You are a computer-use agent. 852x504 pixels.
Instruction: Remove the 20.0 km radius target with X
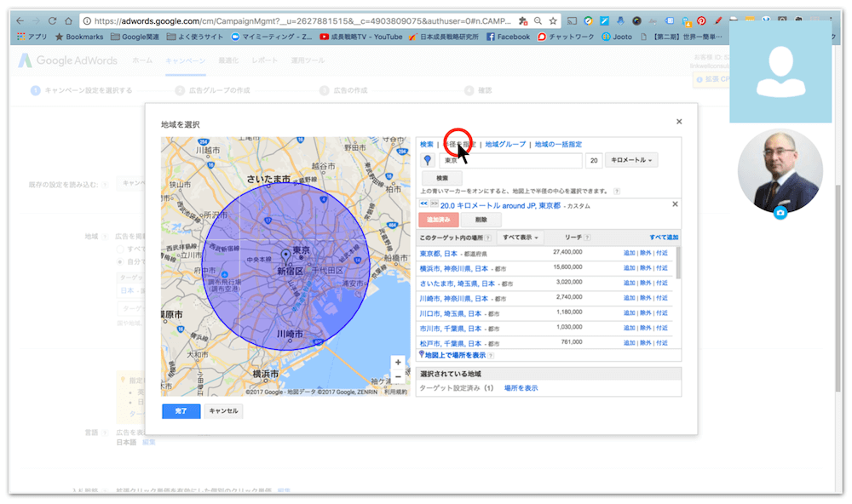click(675, 204)
